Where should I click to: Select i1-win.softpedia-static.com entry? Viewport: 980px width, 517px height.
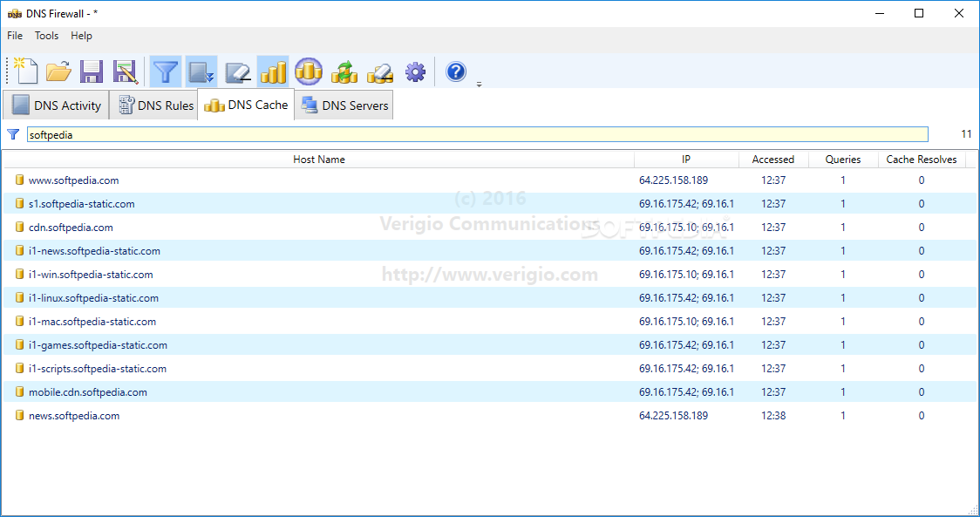tap(490, 275)
